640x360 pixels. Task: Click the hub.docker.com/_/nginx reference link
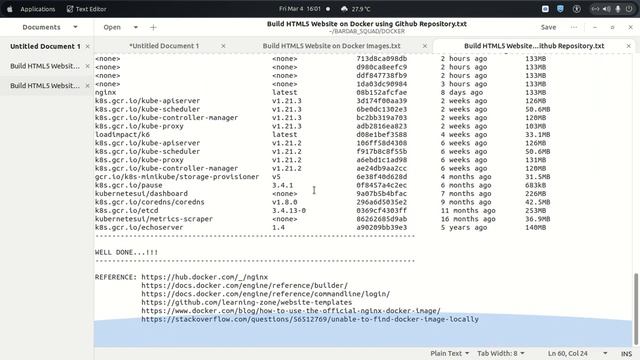click(204, 277)
